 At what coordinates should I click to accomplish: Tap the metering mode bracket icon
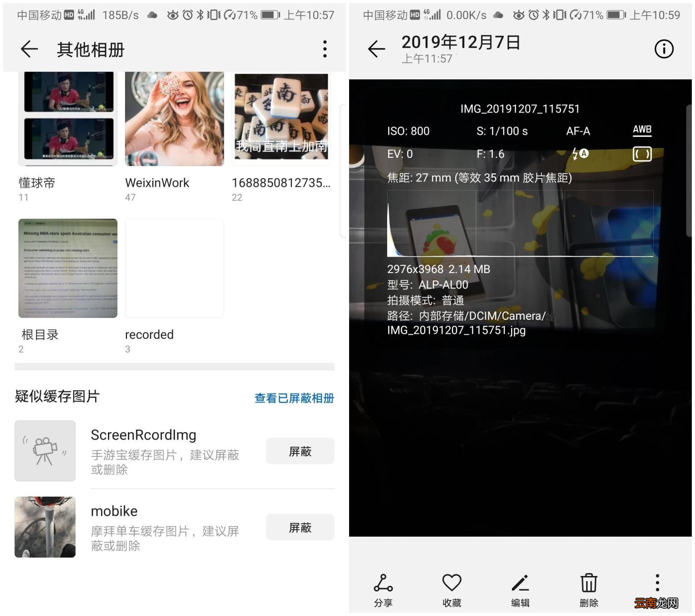click(642, 154)
